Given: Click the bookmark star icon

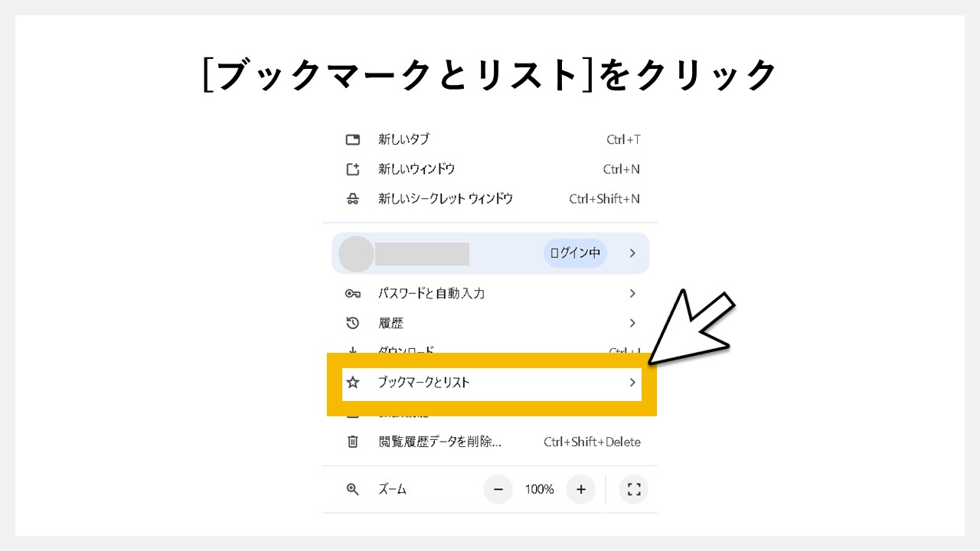Looking at the screenshot, I should pyautogui.click(x=352, y=383).
